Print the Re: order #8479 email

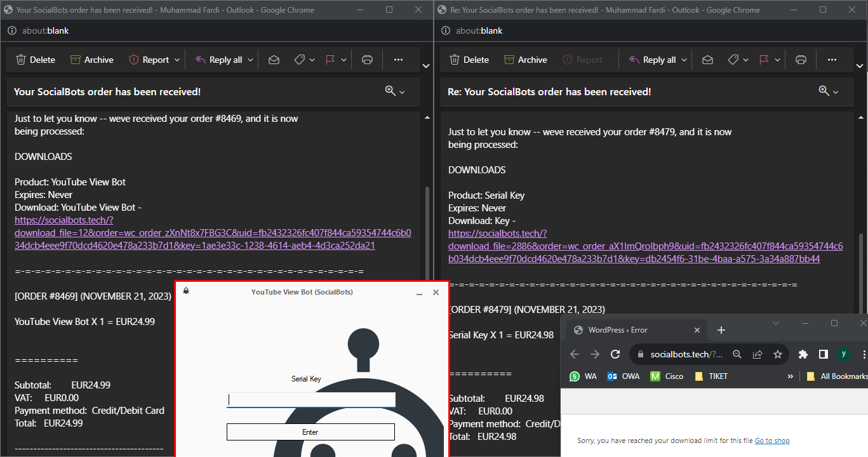point(801,60)
